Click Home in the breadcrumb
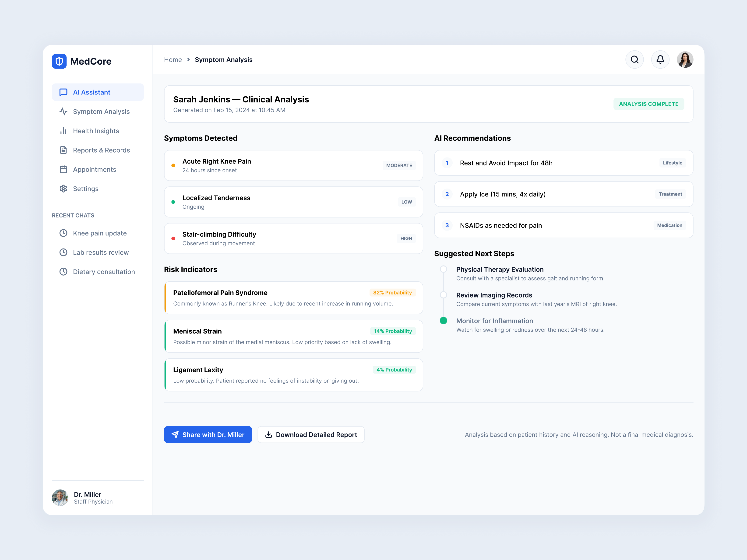Image resolution: width=747 pixels, height=560 pixels. (x=173, y=60)
